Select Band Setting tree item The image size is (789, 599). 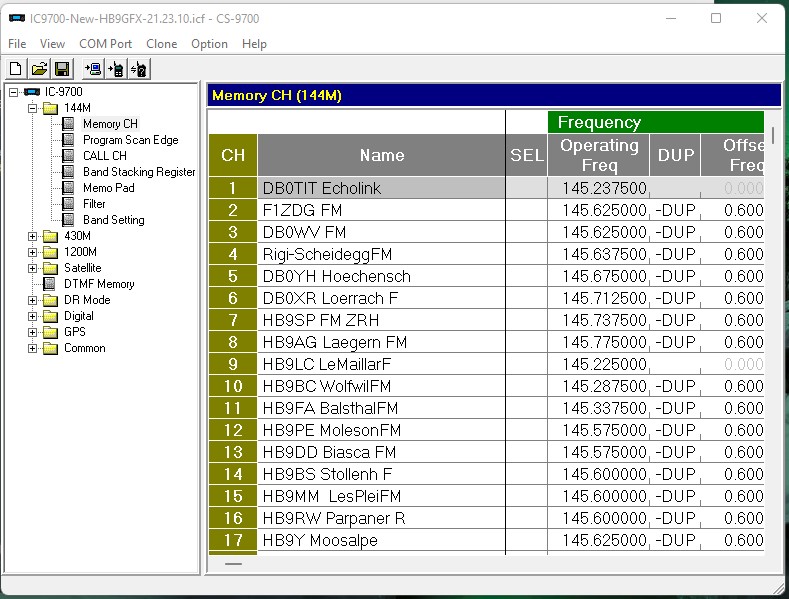(114, 220)
